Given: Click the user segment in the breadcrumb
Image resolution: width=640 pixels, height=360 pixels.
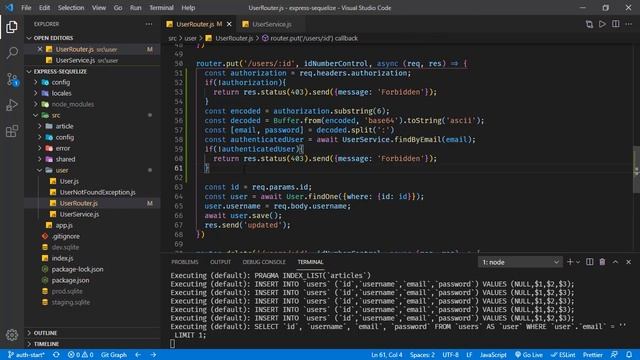Looking at the screenshot, I should coord(190,38).
